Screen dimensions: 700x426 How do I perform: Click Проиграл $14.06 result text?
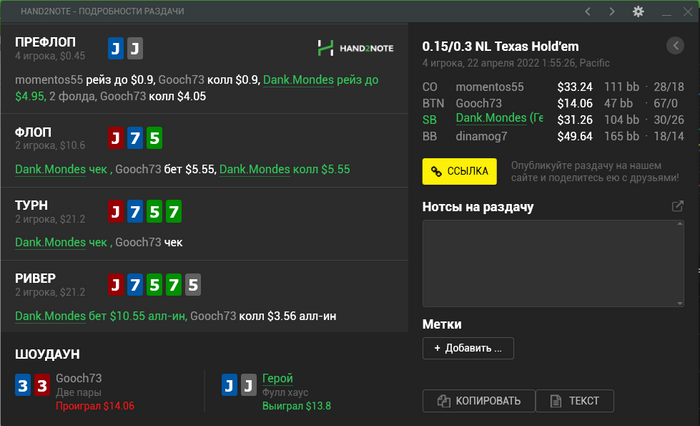tap(95, 406)
